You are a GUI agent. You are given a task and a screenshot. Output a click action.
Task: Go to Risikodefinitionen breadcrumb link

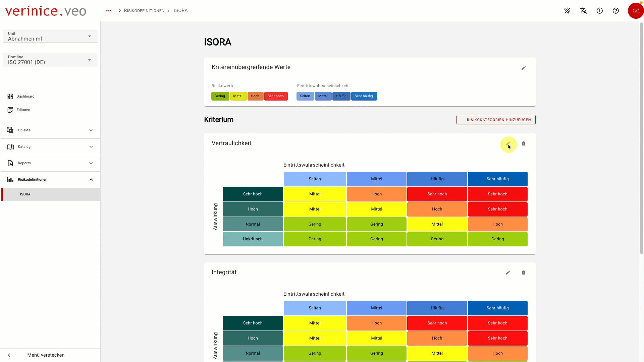[144, 11]
